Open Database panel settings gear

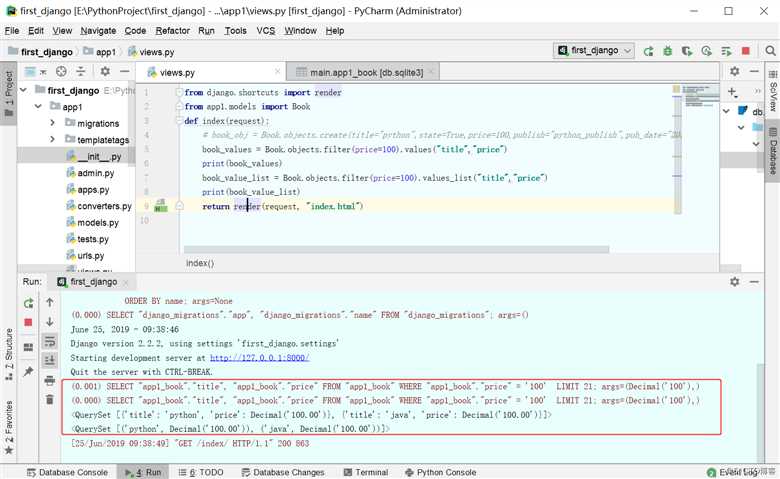coord(734,72)
